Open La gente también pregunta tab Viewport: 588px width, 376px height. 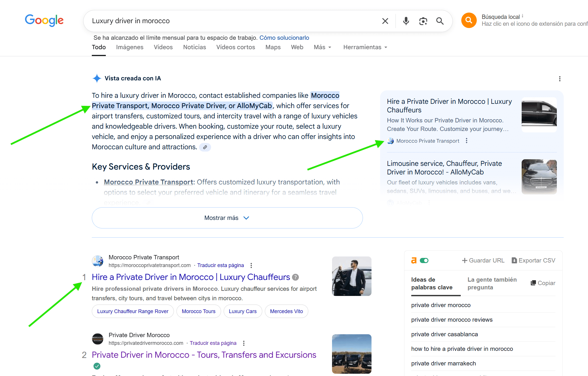(492, 283)
